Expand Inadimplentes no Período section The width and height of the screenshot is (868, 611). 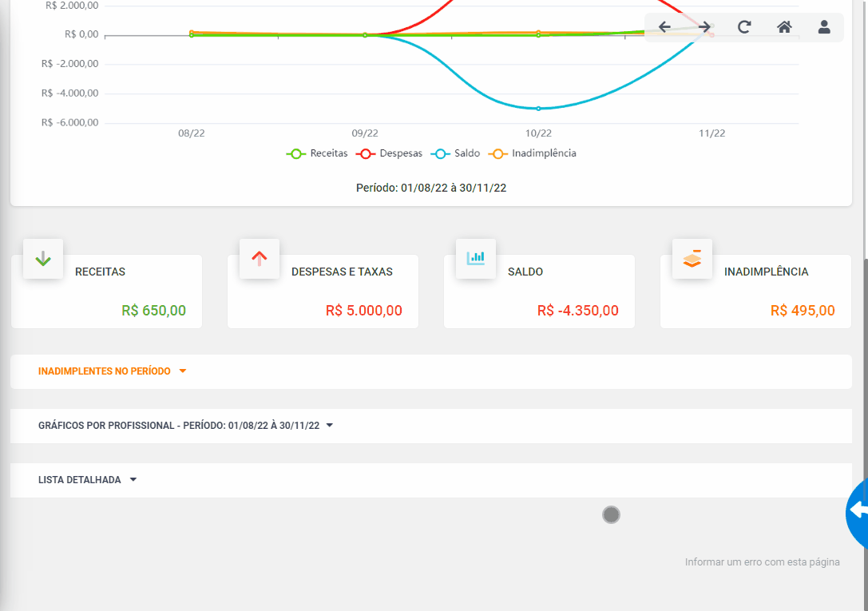430,371
